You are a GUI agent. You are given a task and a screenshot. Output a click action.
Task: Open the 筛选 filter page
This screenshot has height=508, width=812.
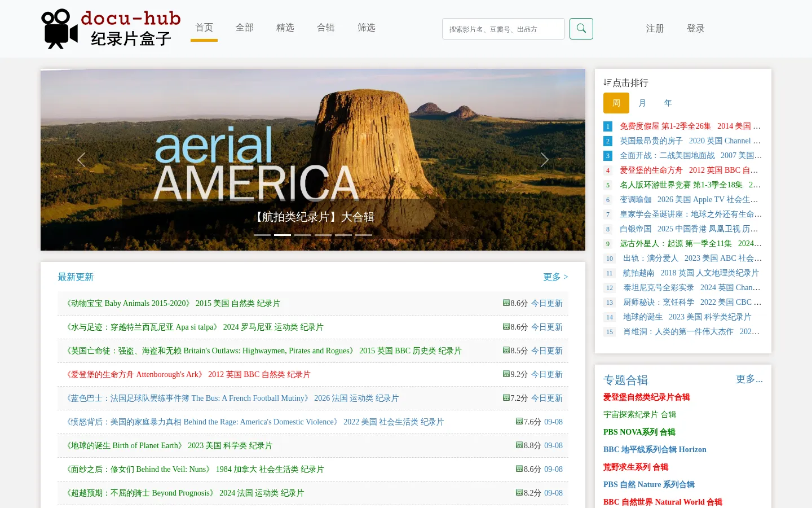[x=367, y=28]
